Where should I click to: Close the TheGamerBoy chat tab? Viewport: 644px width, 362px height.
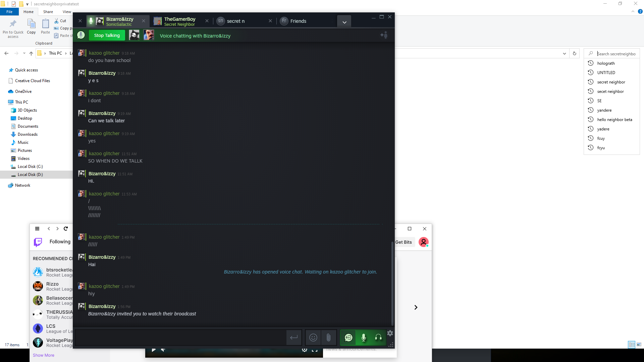click(x=207, y=21)
